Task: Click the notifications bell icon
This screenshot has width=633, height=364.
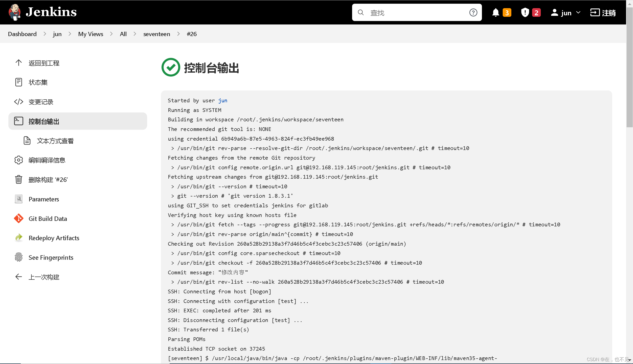Action: [496, 12]
